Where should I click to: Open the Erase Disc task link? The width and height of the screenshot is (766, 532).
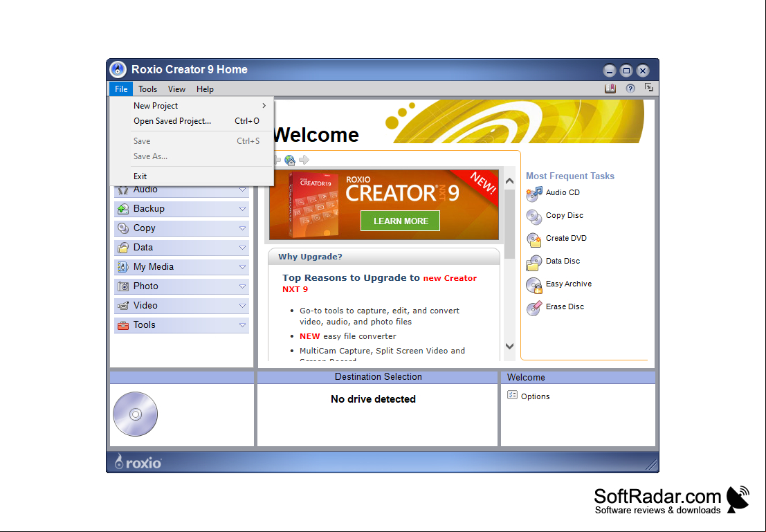(565, 306)
